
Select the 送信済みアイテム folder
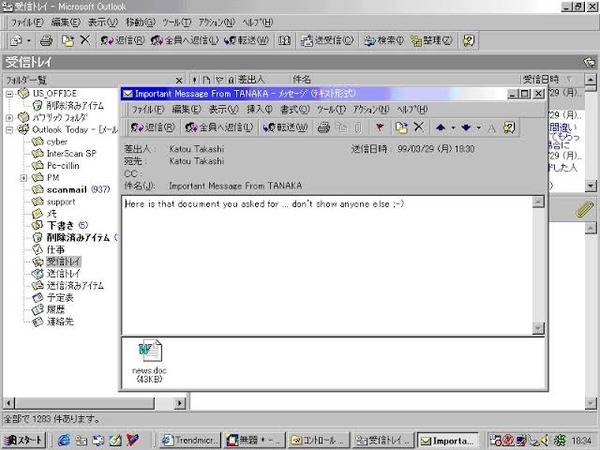coord(75,285)
